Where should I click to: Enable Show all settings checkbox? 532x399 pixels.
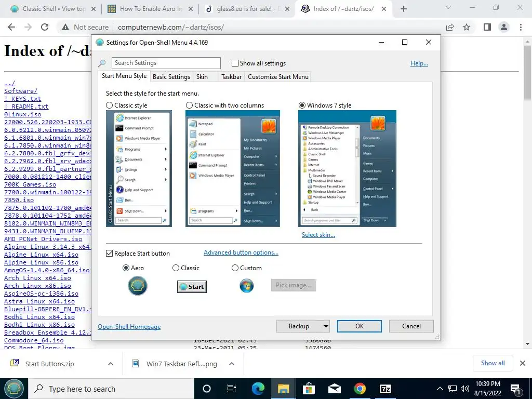pos(235,63)
